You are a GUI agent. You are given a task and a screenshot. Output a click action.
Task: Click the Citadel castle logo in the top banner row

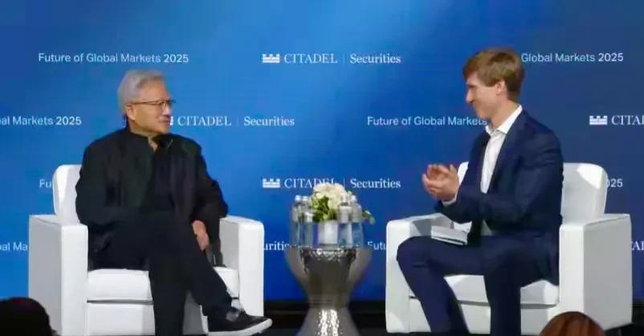coord(271,59)
